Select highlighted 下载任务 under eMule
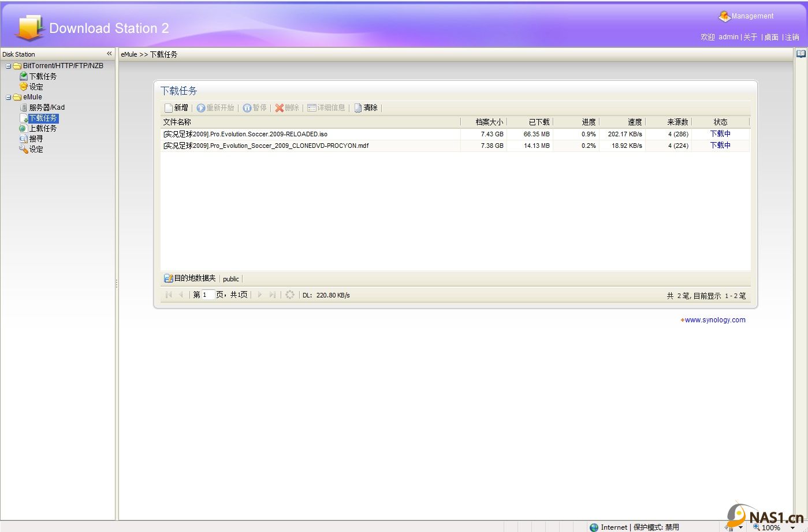Screen dimensions: 808x532 (x=43, y=118)
